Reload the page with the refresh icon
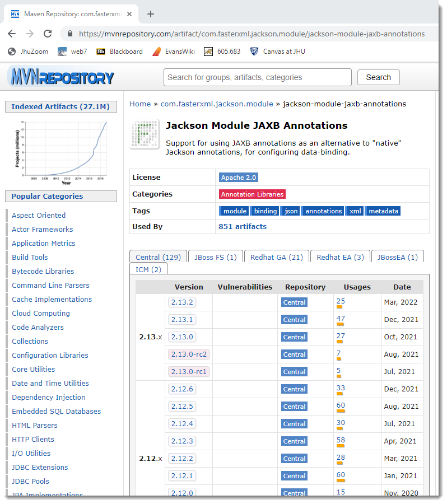Viewport: 447px width, 504px height. [x=48, y=34]
